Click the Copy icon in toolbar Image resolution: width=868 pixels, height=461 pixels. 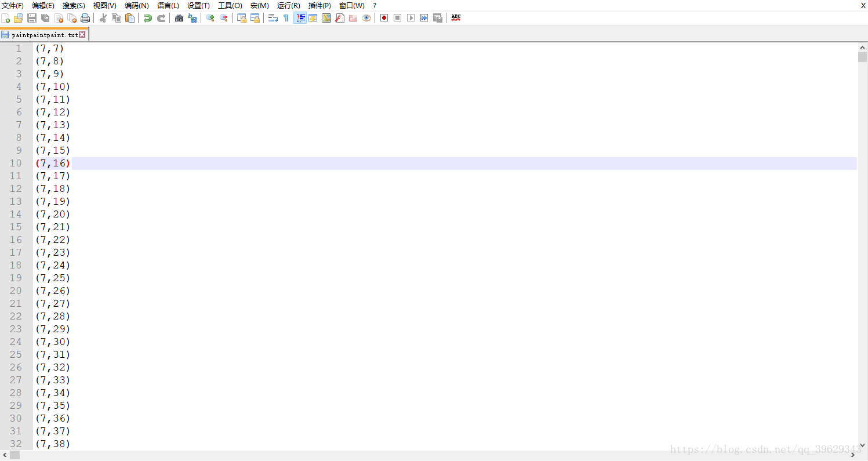[x=117, y=18]
